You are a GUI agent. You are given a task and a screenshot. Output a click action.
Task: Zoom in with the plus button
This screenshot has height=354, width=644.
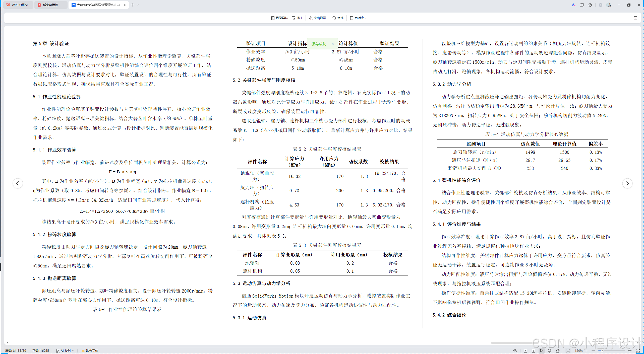pos(630,350)
